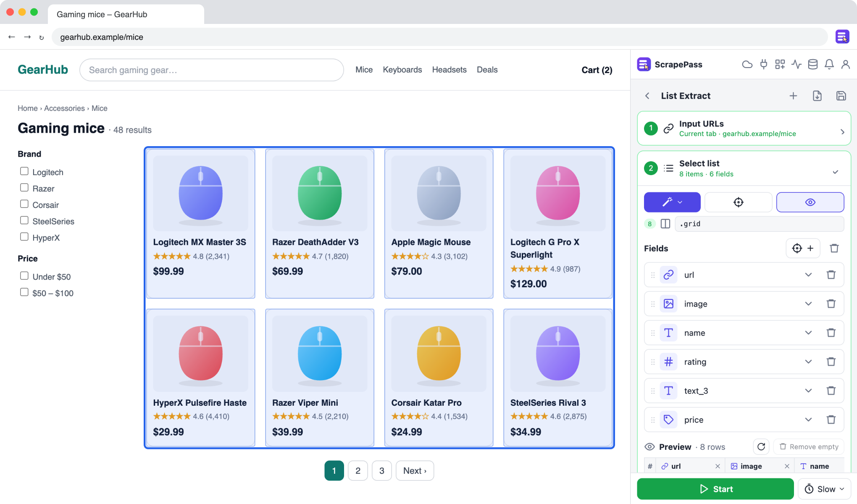Click the Razer DeathAdder V3 mouse image
The image size is (857, 504).
320,193
